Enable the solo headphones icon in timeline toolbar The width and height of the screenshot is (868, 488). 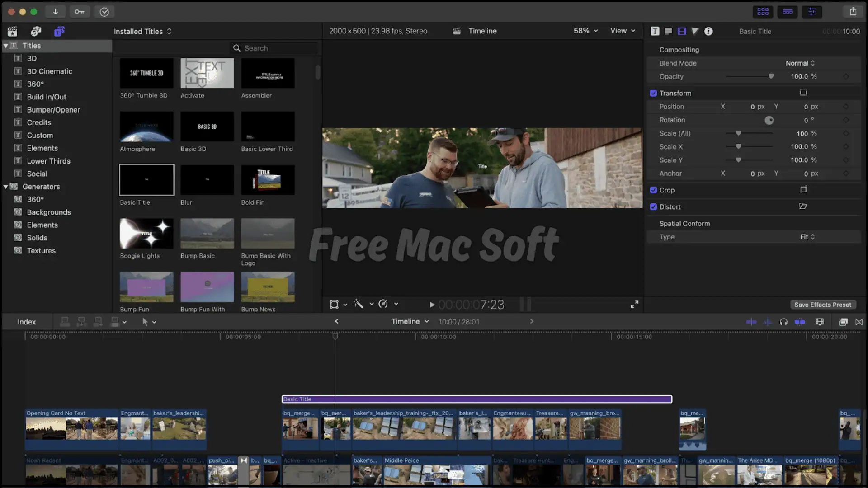783,322
